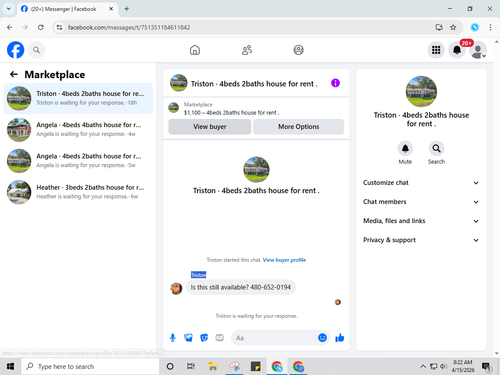Bookmark this page with the star

click(x=453, y=27)
